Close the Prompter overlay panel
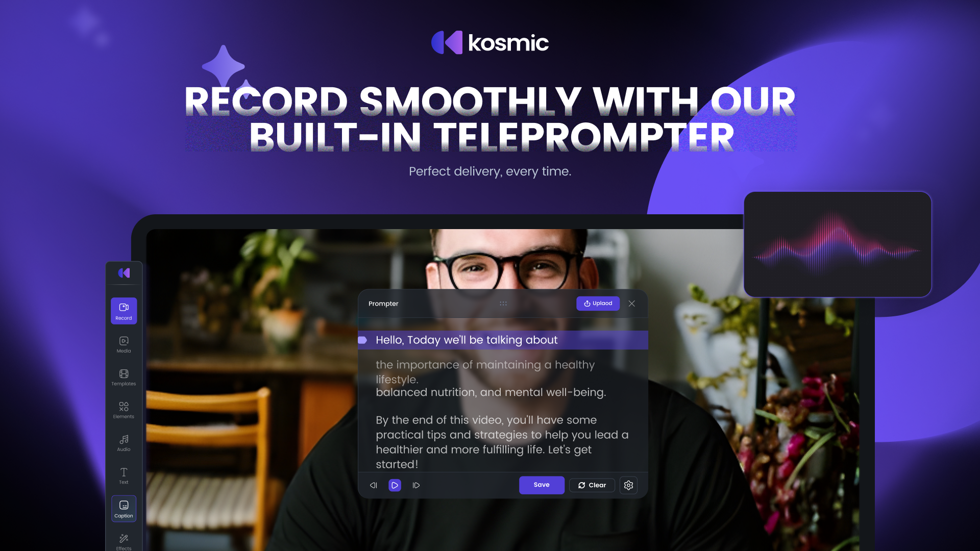 click(x=631, y=304)
